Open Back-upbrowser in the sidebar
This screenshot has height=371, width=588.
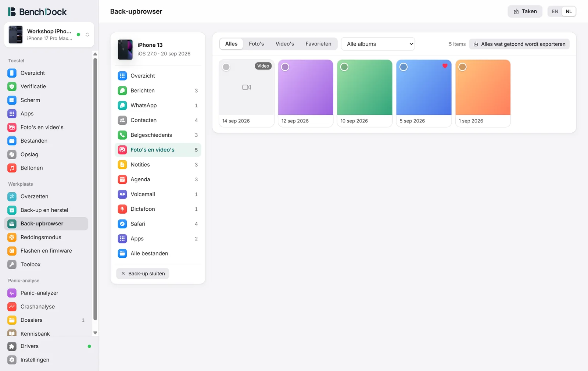[x=46, y=224]
